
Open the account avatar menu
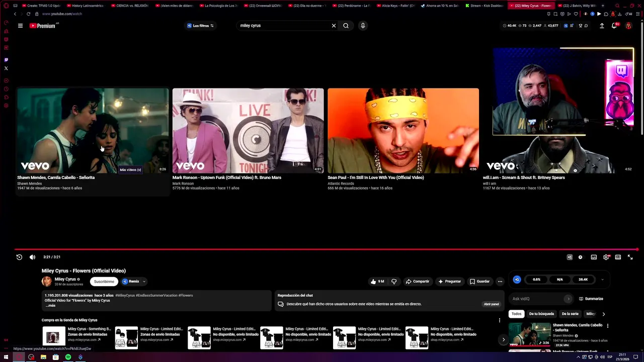click(628, 26)
